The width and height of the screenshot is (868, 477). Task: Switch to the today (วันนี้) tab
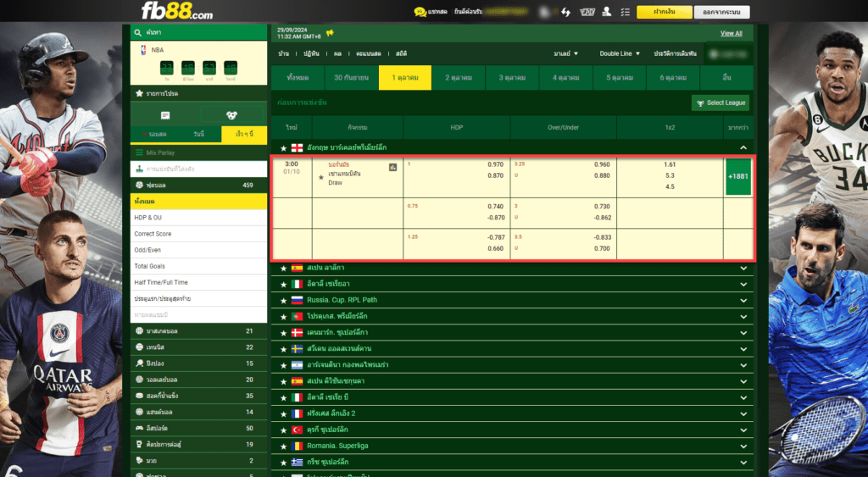click(x=198, y=135)
